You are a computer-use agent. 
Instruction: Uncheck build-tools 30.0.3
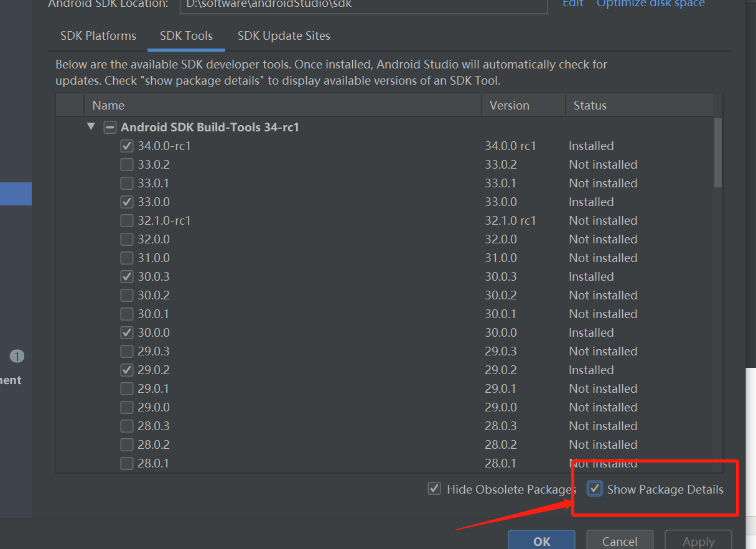[x=127, y=276]
